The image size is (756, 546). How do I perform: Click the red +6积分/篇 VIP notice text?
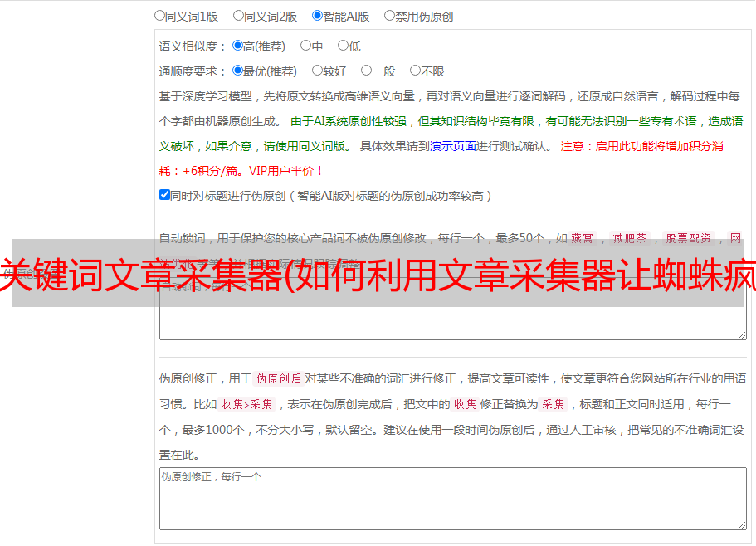click(241, 171)
